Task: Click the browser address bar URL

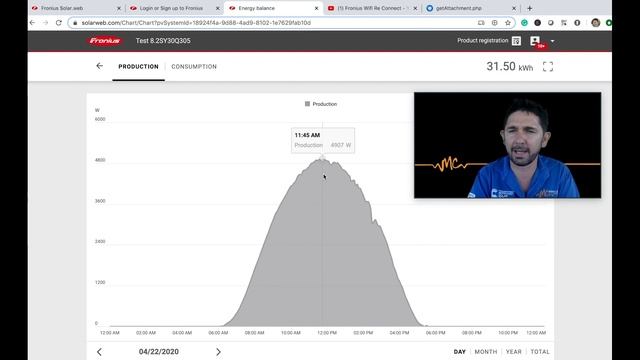Action: pos(196,23)
